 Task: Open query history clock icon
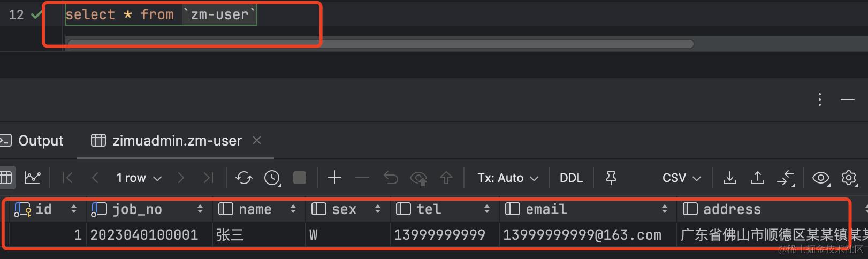[272, 178]
